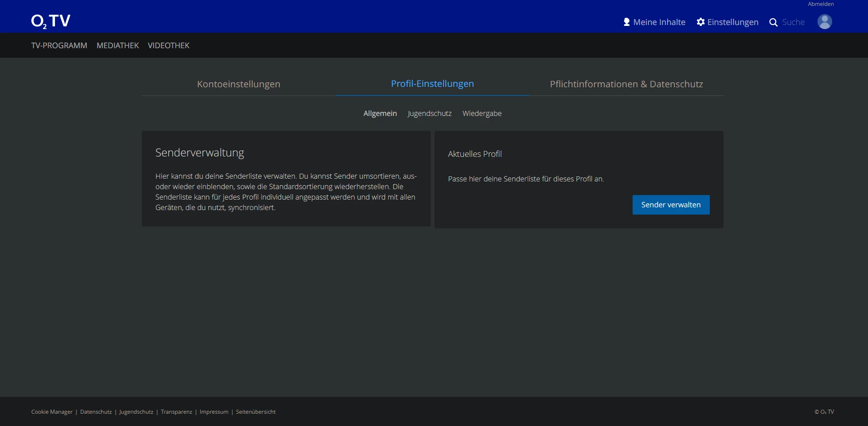Select the Profil-Einstellungen tab
This screenshot has height=426, width=868.
pos(433,84)
